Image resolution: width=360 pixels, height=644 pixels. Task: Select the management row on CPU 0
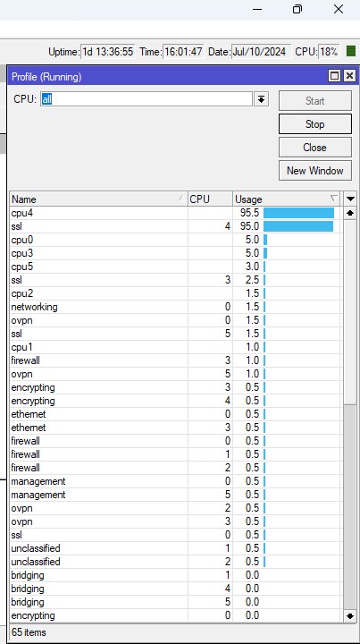pyautogui.click(x=175, y=481)
